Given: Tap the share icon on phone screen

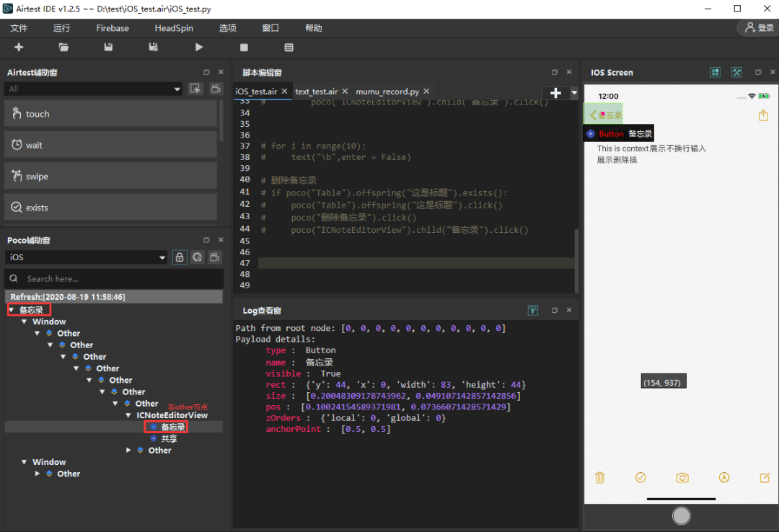Looking at the screenshot, I should (763, 115).
